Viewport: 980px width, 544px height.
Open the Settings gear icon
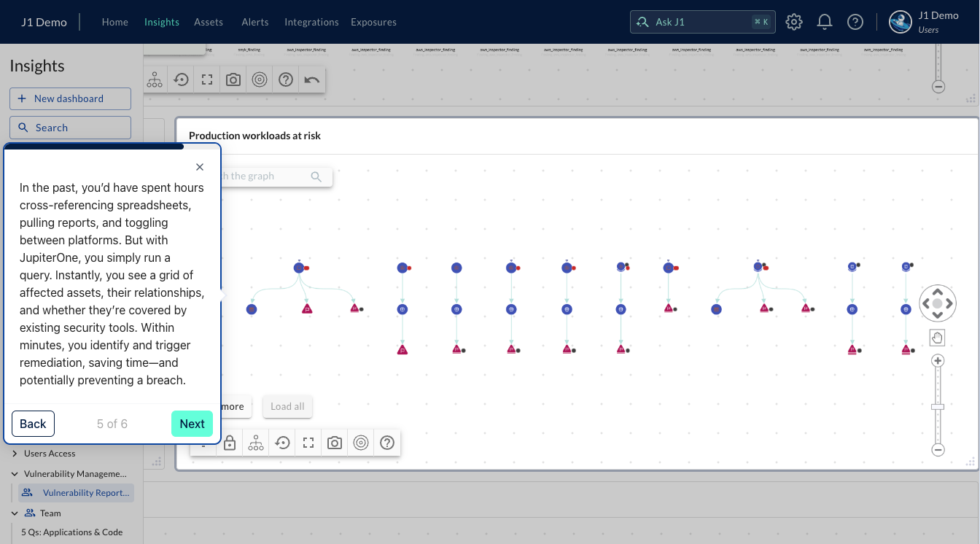pyautogui.click(x=794, y=22)
